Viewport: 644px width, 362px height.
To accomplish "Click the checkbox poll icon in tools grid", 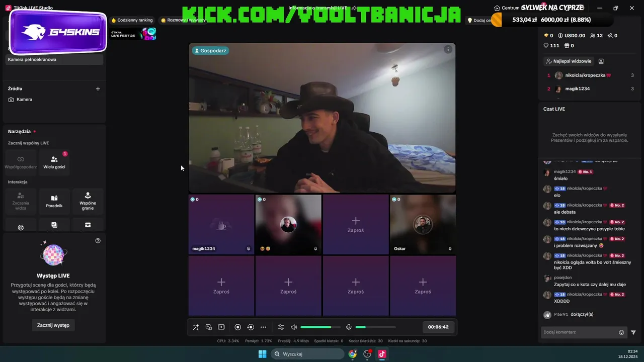I will (54, 225).
